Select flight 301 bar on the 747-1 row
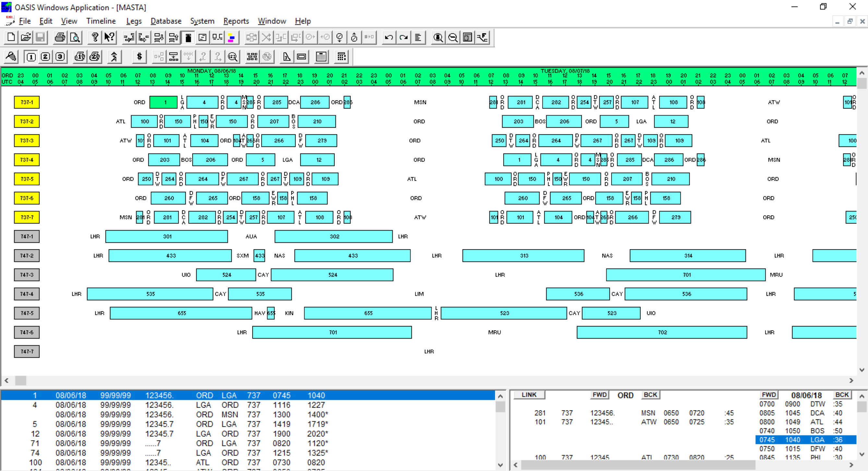This screenshot has height=471, width=868. tap(167, 236)
